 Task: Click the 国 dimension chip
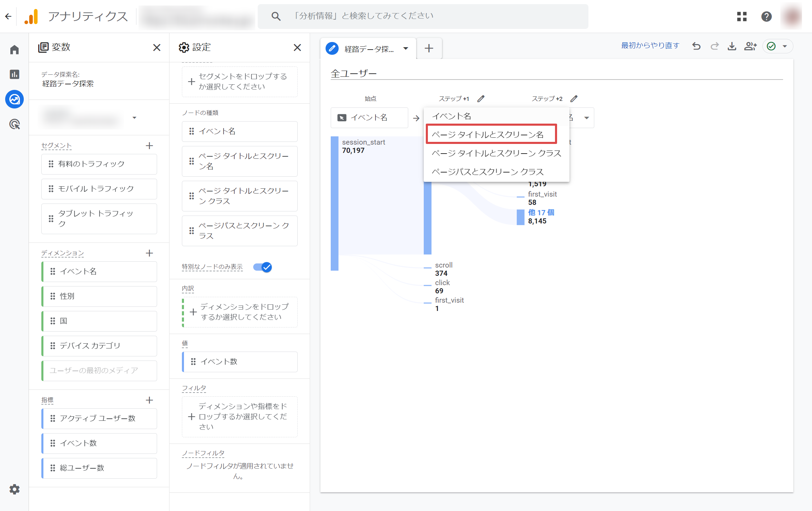coord(99,321)
